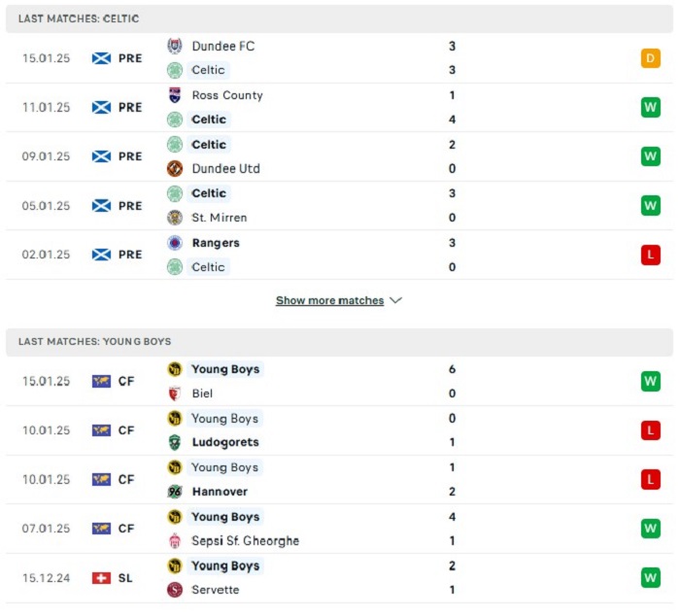Screen dimensions: 680x616
Task: Click the green W badge for Biel match
Action: pyautogui.click(x=651, y=381)
